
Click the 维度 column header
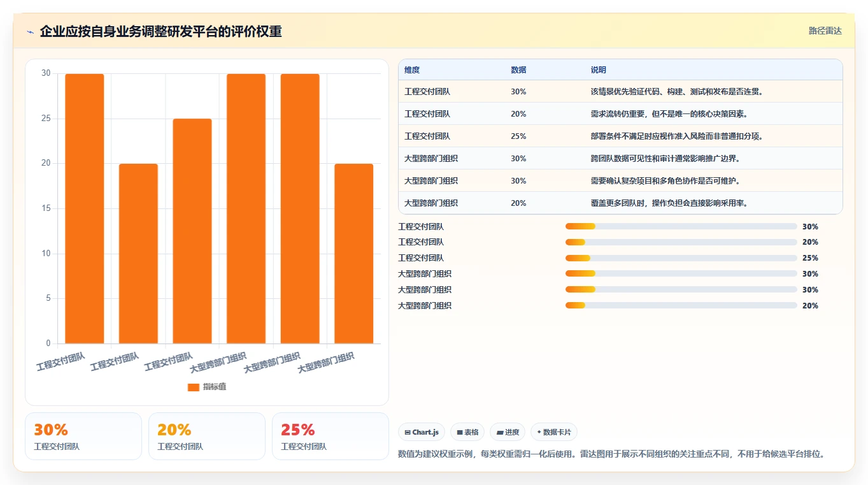(x=412, y=70)
